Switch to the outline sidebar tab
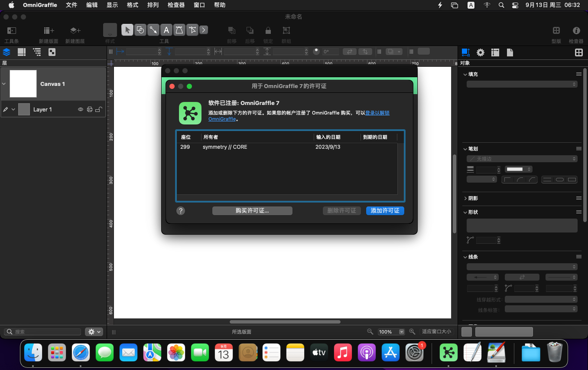588x370 pixels. [x=37, y=52]
